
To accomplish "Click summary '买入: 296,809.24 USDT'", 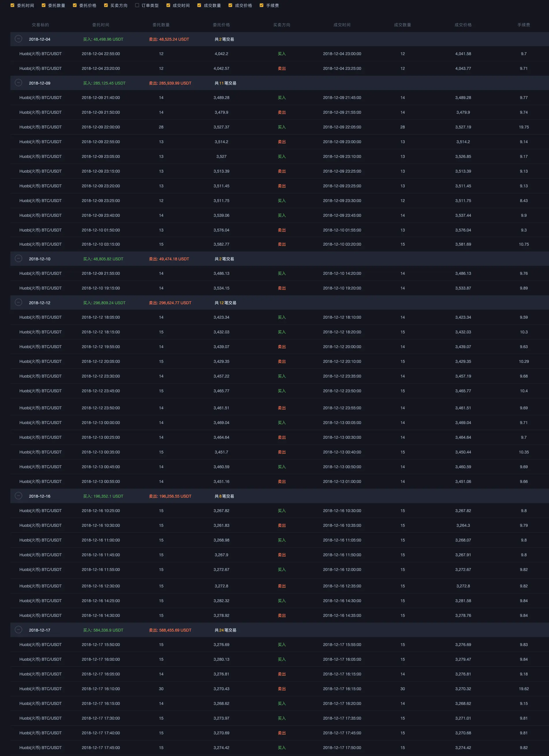I will point(104,303).
